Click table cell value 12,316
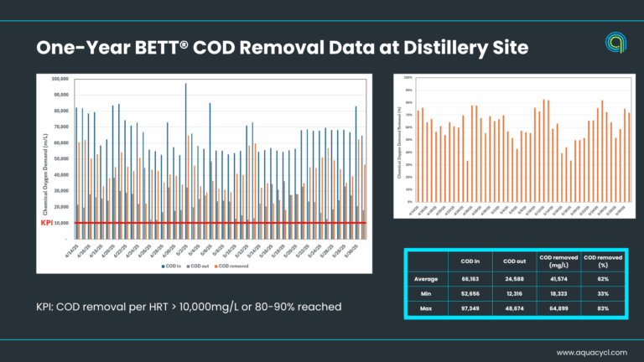 click(x=514, y=294)
